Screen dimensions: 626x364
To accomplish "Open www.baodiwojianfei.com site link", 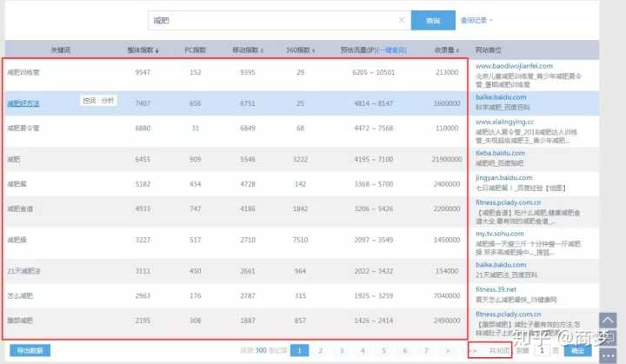I will [x=514, y=65].
